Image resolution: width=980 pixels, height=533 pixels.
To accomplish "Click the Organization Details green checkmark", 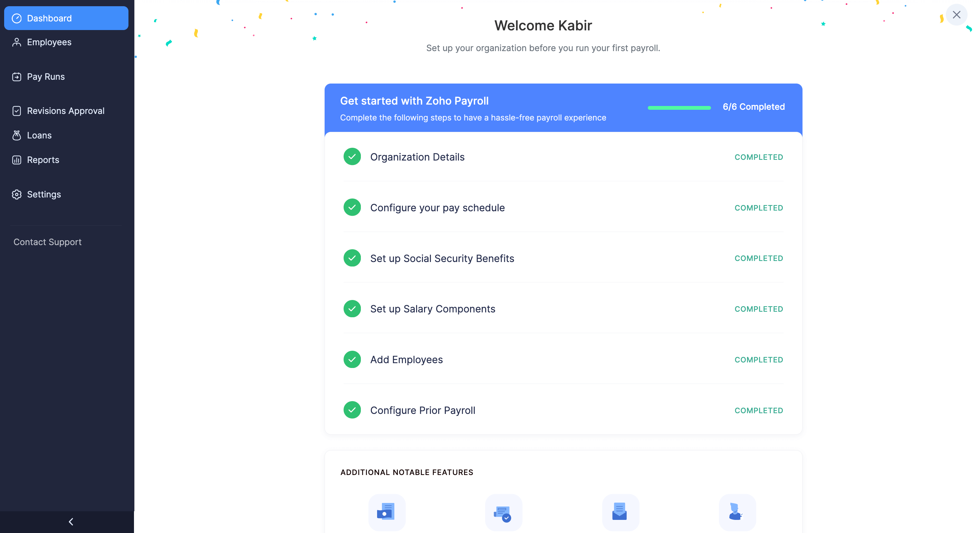I will point(352,157).
